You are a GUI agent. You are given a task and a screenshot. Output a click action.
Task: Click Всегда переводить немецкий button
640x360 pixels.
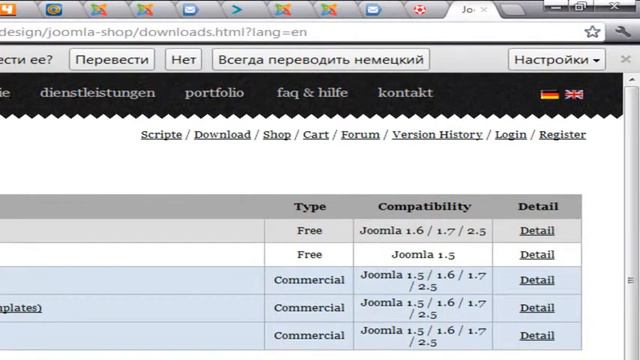tap(321, 60)
